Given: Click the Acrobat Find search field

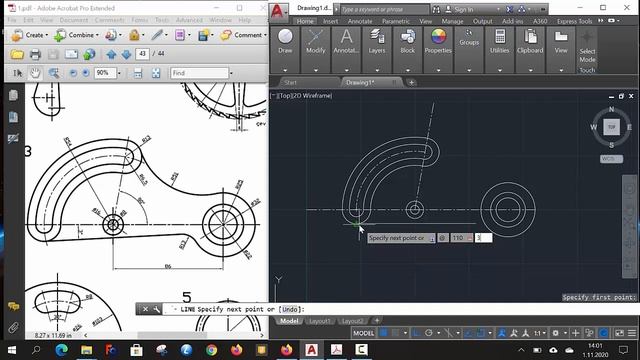Looking at the screenshot, I should point(199,73).
